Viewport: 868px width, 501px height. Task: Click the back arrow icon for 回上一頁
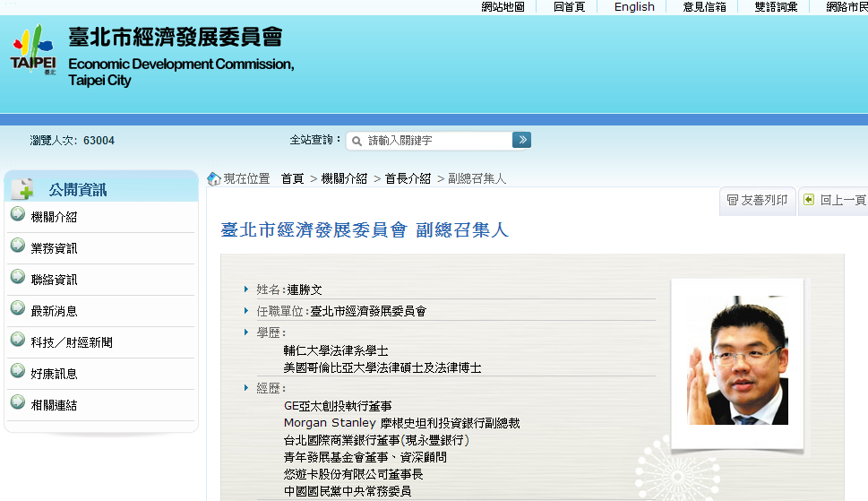tap(809, 199)
